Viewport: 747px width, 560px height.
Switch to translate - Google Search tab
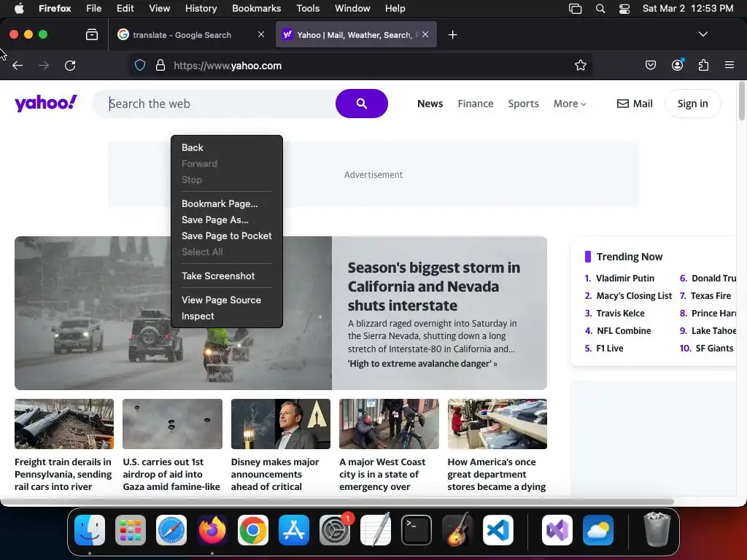click(x=182, y=35)
